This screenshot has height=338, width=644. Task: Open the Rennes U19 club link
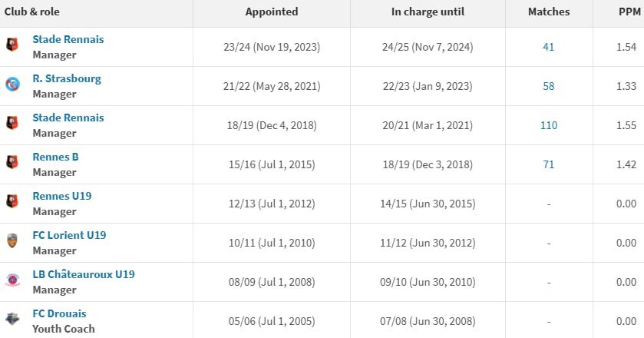point(61,196)
